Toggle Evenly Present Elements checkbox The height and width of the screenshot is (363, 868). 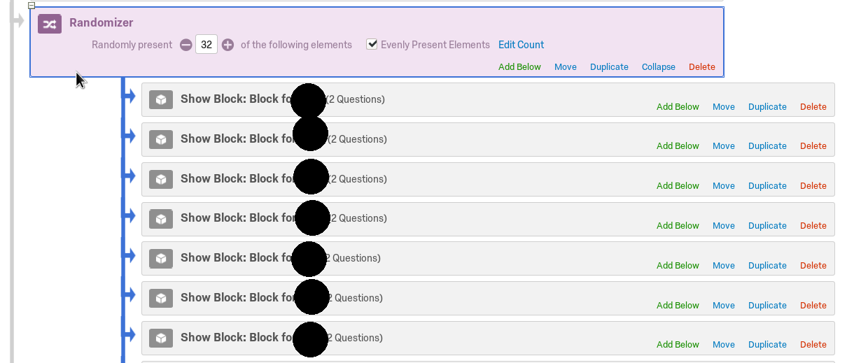(372, 44)
